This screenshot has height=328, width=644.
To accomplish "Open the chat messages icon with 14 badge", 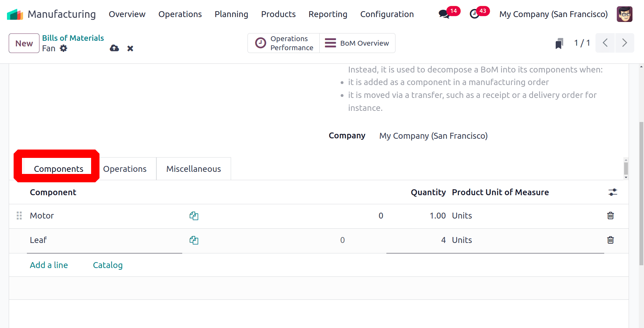I will (x=444, y=14).
